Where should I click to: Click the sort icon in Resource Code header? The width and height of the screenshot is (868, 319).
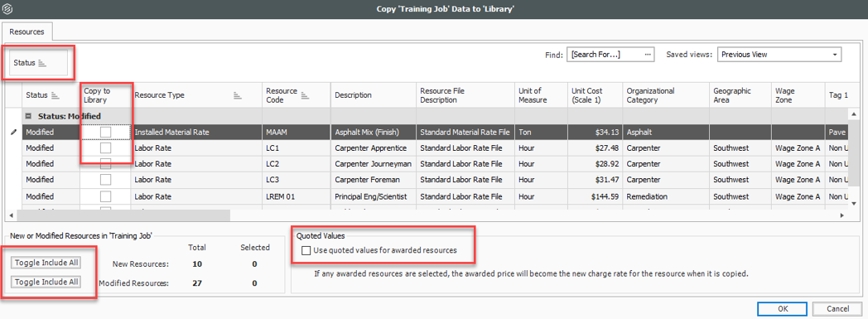[305, 95]
